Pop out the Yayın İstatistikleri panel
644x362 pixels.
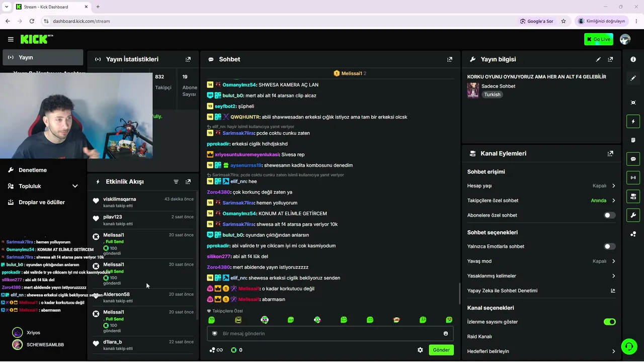[x=188, y=59]
